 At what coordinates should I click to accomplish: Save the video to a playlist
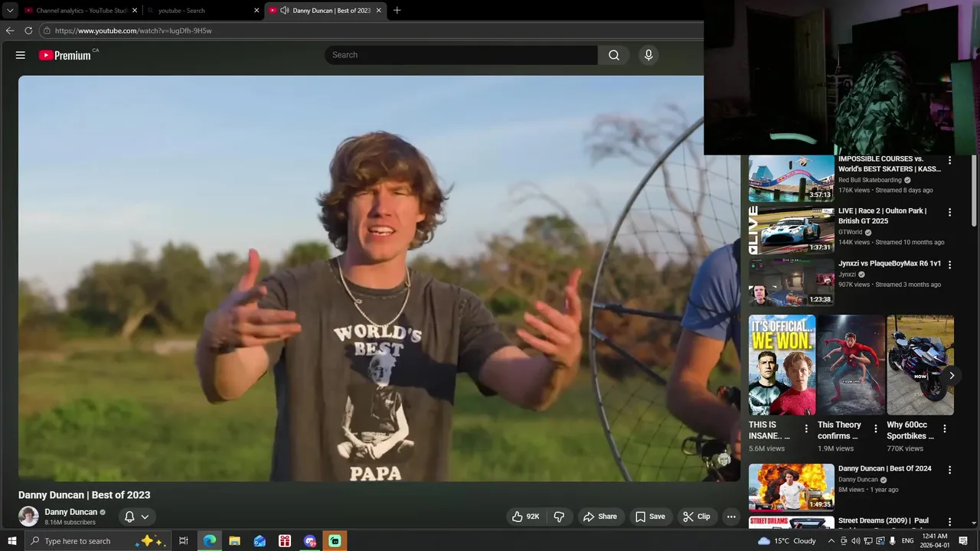coord(650,517)
